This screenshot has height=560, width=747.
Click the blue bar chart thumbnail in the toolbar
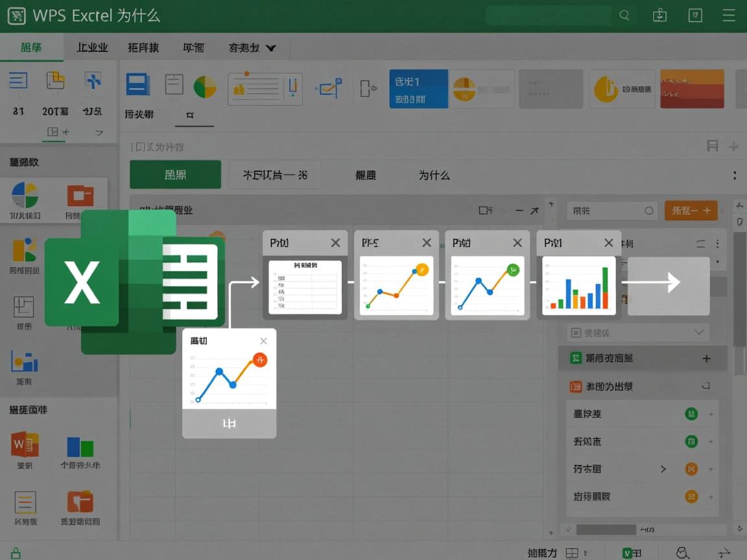pyautogui.click(x=418, y=88)
